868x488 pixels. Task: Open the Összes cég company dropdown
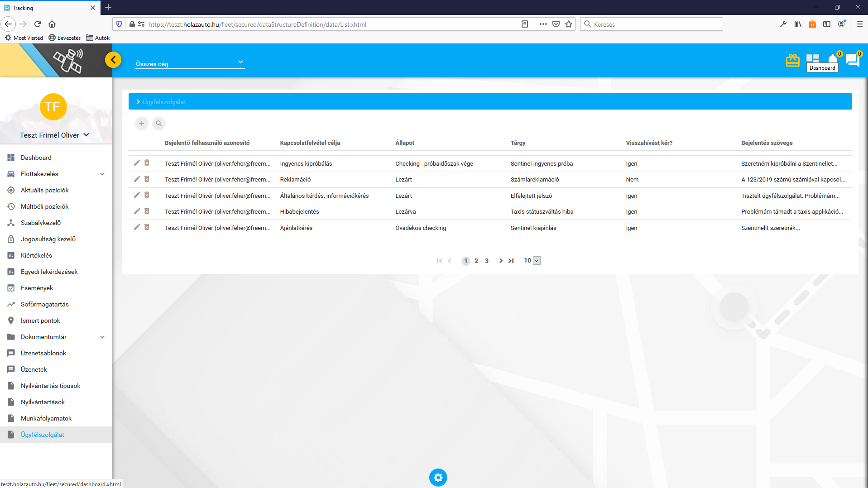click(190, 63)
